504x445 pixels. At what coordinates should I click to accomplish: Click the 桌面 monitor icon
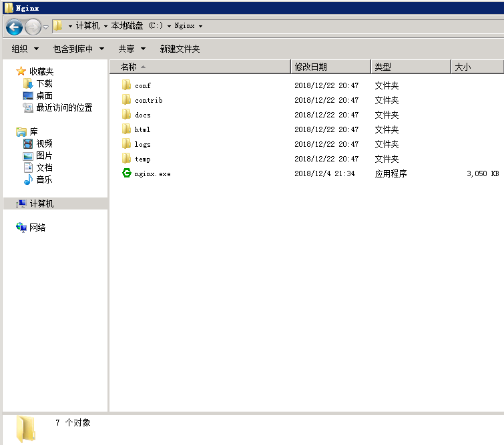pyautogui.click(x=28, y=96)
